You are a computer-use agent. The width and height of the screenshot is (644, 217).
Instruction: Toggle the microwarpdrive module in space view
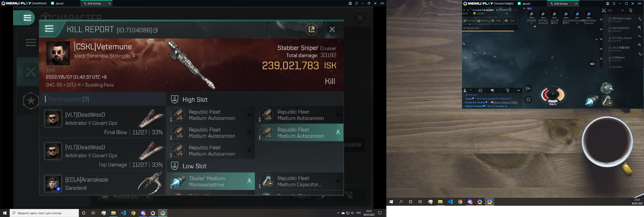(591, 101)
